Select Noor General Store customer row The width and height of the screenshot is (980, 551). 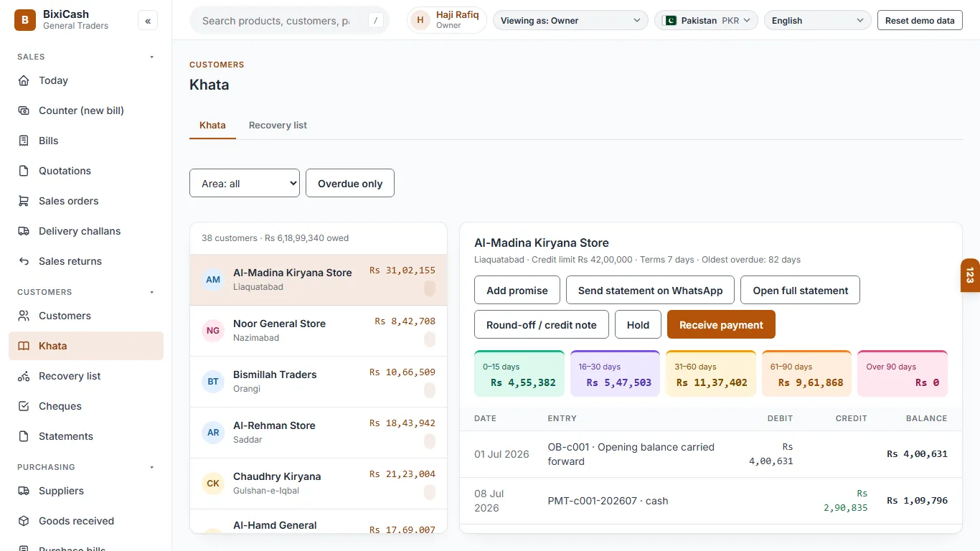[319, 331]
